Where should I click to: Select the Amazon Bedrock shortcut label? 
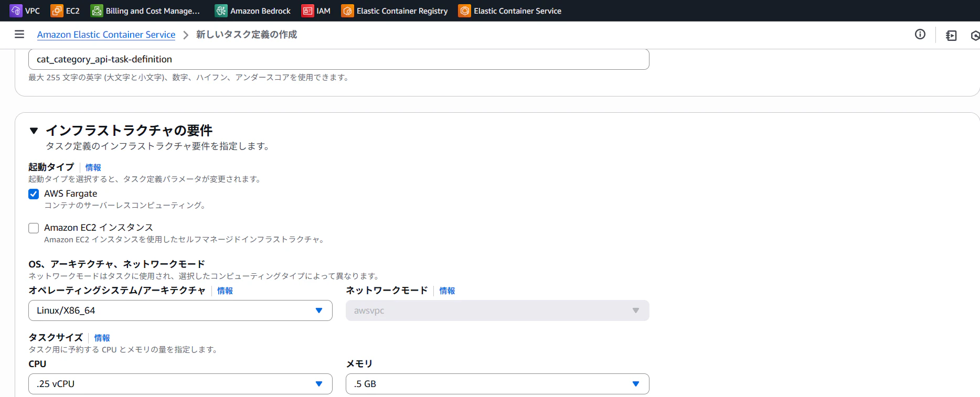pyautogui.click(x=260, y=11)
